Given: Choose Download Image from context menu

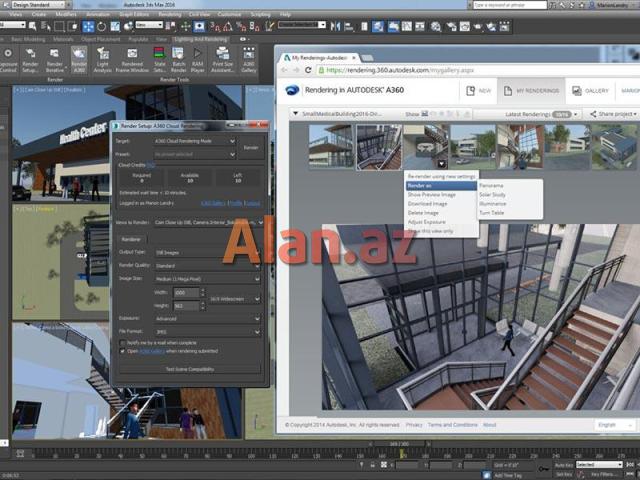Looking at the screenshot, I should [x=427, y=204].
